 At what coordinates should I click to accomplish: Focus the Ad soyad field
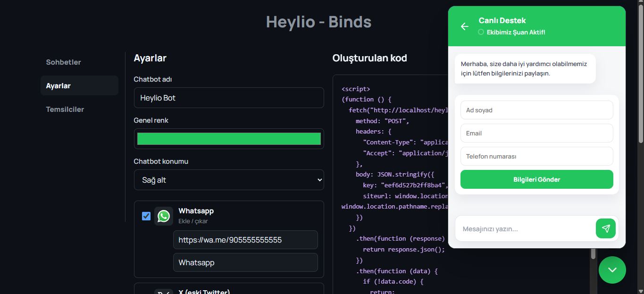tap(537, 110)
